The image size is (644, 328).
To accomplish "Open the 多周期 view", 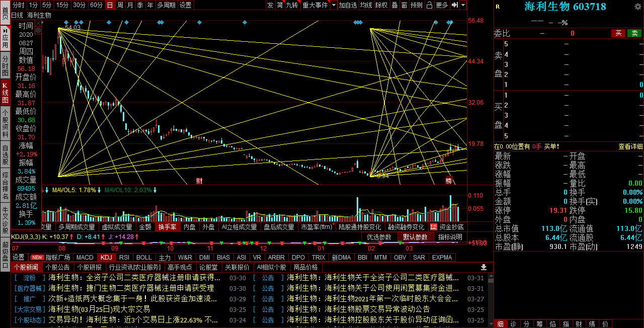I will 167,5.
